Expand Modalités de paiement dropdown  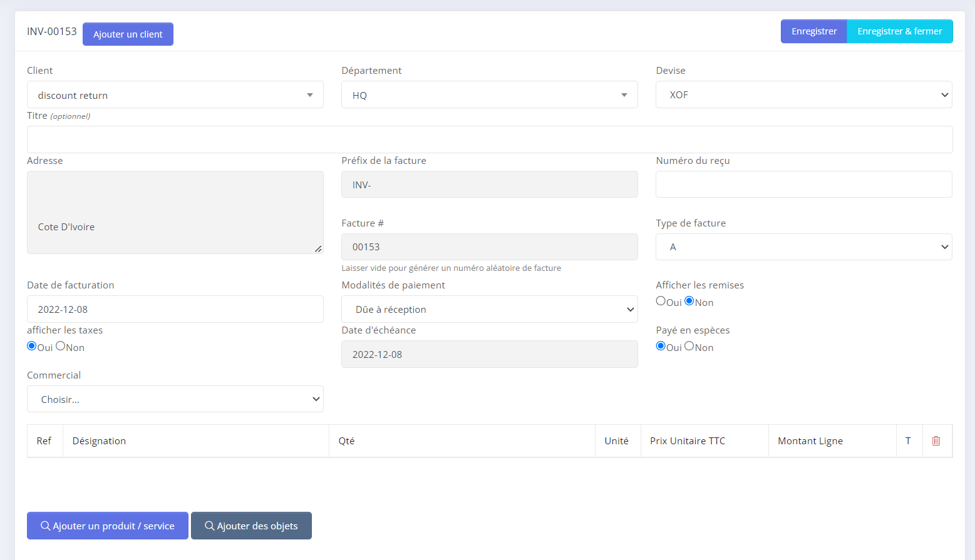click(x=489, y=310)
